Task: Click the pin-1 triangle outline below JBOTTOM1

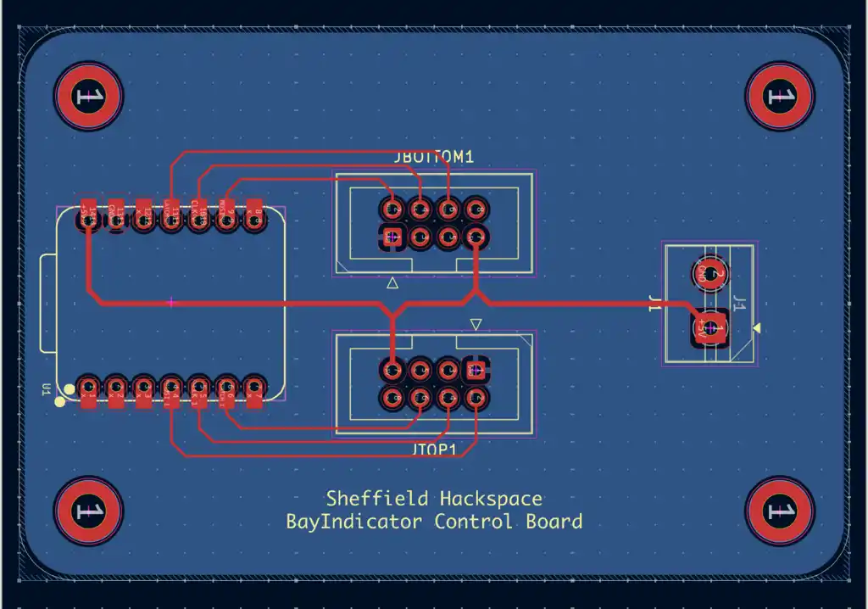Action: 392,283
